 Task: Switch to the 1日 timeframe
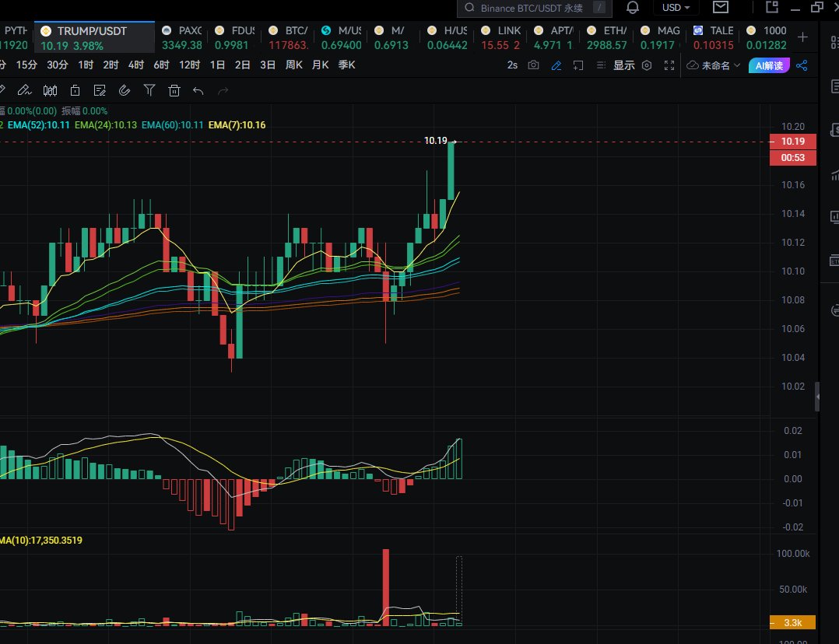tap(217, 65)
